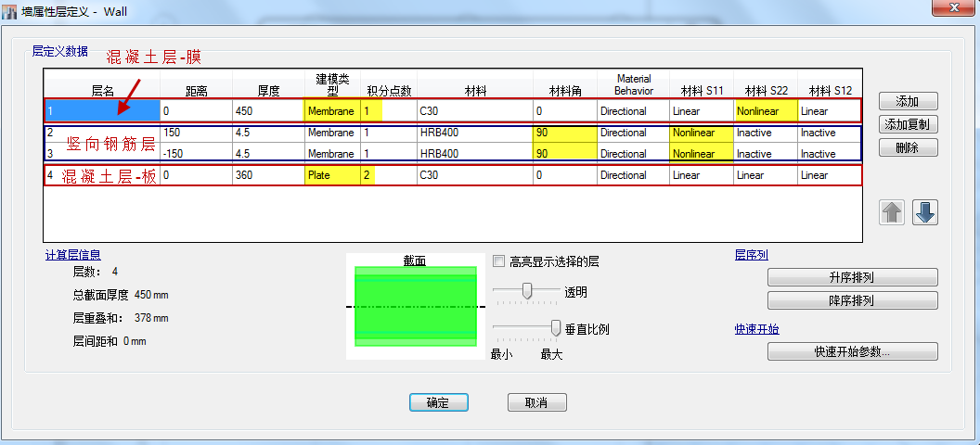The width and height of the screenshot is (980, 445).
Task: Click the layer name field of row 1
Action: (x=102, y=111)
